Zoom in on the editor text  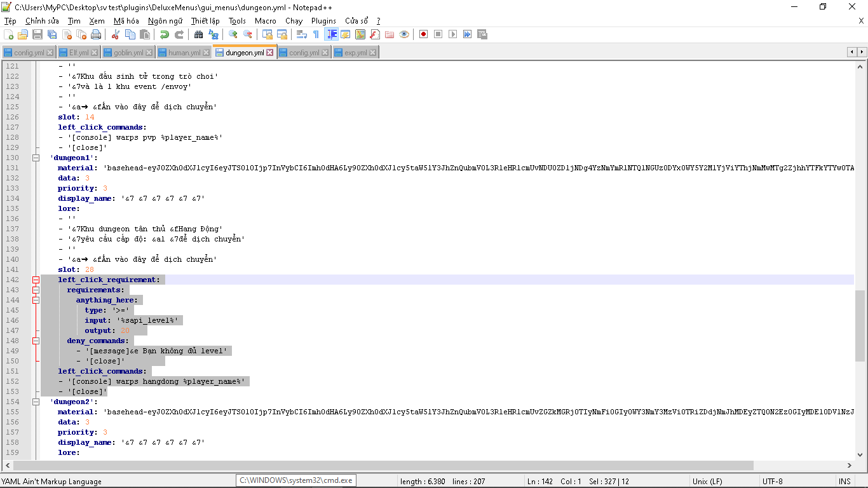pos(233,34)
